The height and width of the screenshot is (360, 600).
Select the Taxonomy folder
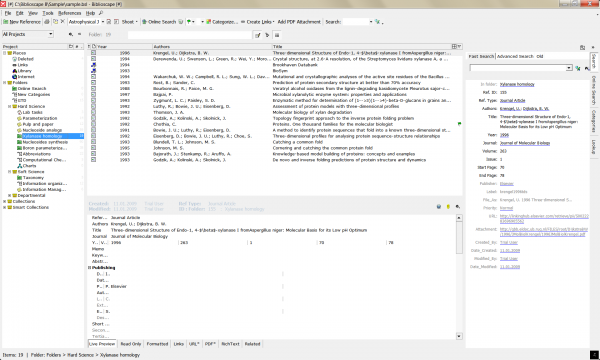click(x=33, y=178)
